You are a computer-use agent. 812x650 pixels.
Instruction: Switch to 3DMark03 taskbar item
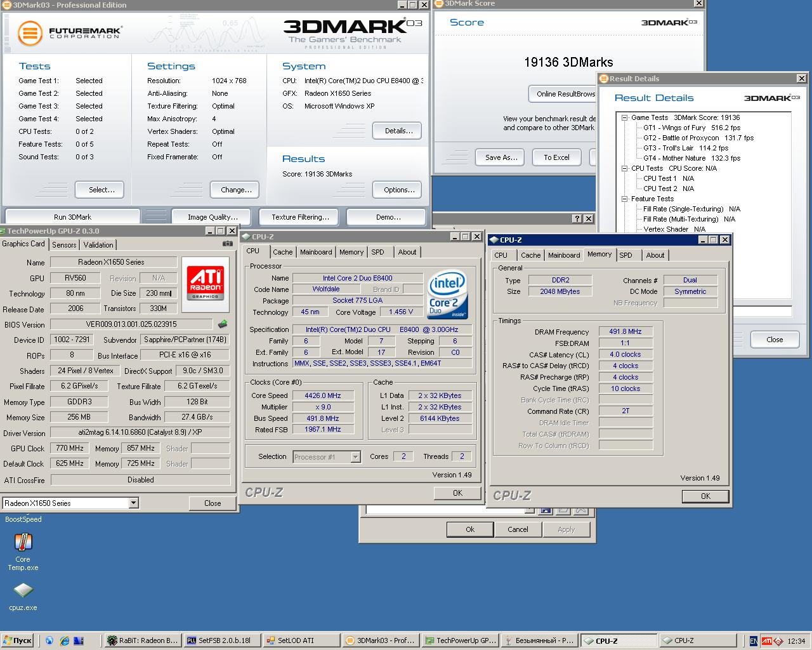(381, 640)
